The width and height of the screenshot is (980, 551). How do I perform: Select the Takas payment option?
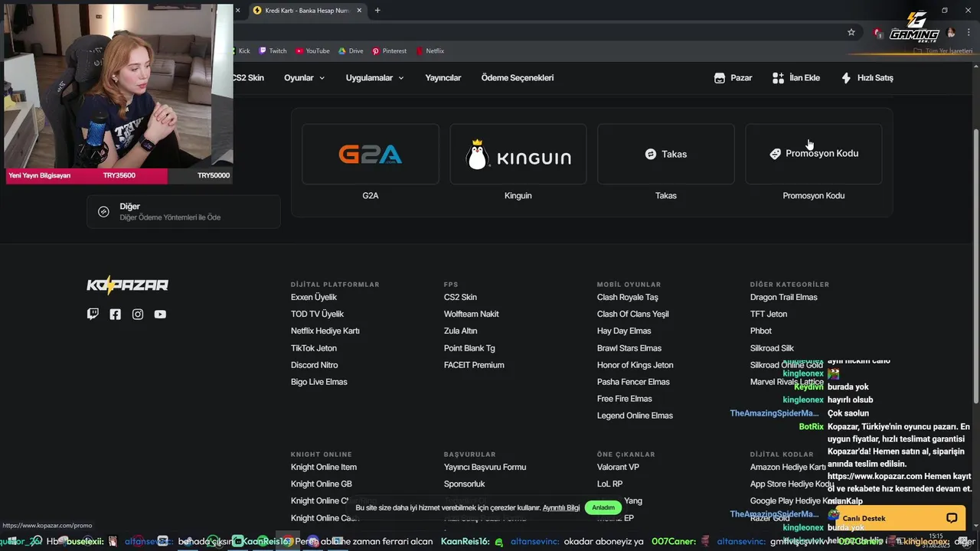click(666, 155)
